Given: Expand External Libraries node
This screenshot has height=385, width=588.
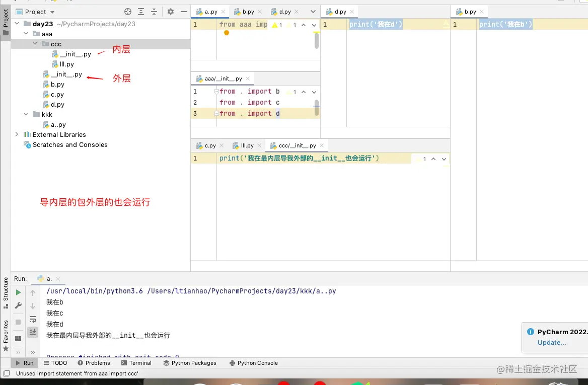Looking at the screenshot, I should point(17,134).
